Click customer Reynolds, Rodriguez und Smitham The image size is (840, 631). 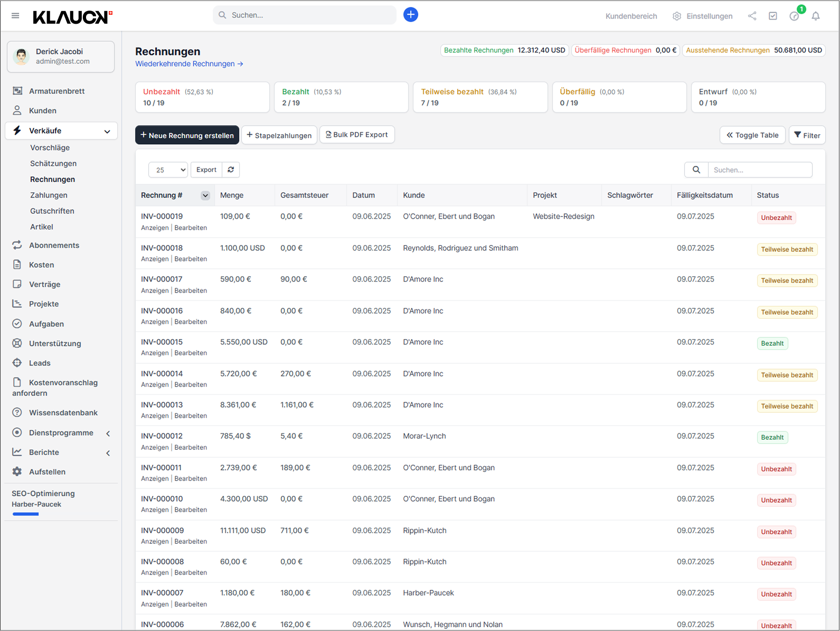(460, 248)
